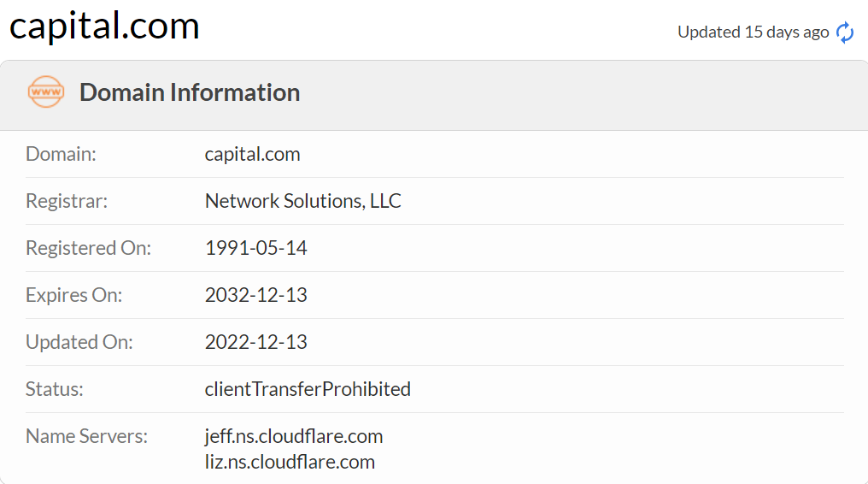Select the liz.ns.cloudflare.com name server
Screen dimensions: 868x484
[290, 463]
